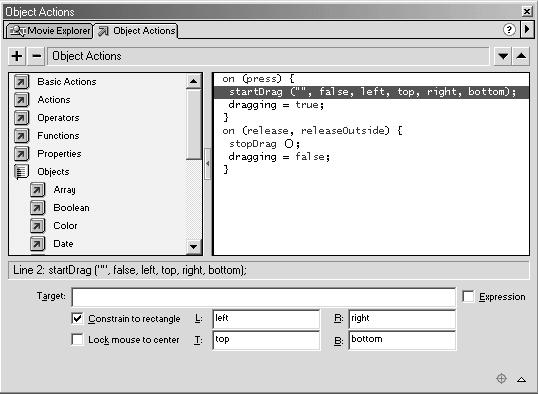The height and width of the screenshot is (394, 538).
Task: Select the 'on (release, releaseOutside)' line
Action: click(x=312, y=131)
